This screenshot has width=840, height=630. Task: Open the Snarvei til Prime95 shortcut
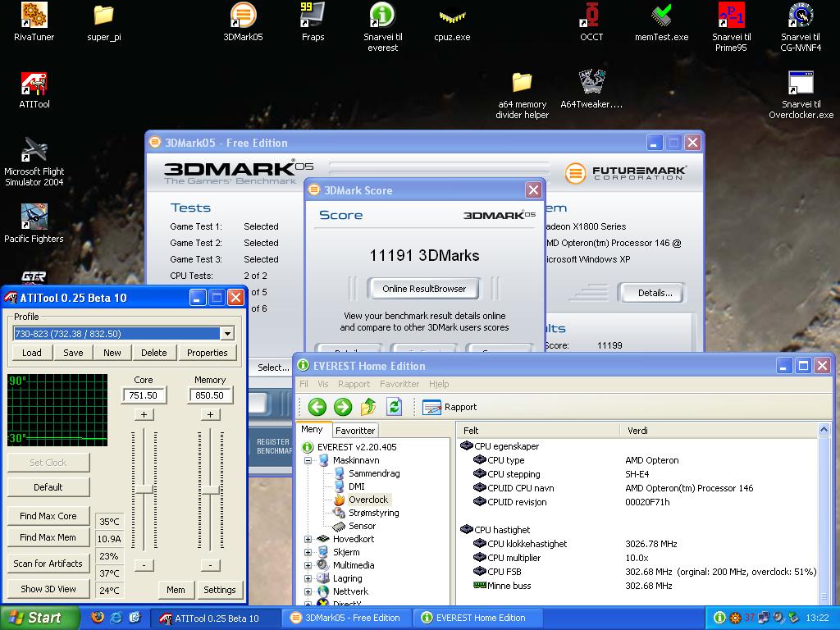pos(731,27)
